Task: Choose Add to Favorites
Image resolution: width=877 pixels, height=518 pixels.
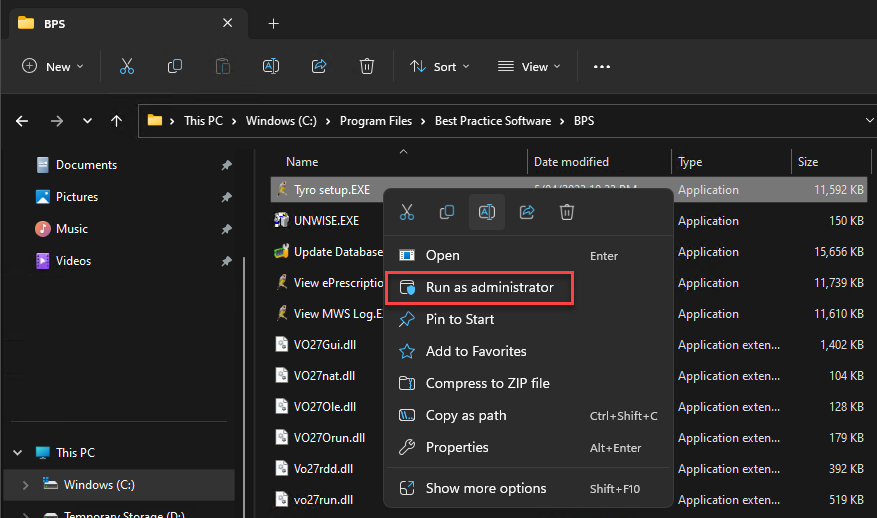Action: point(528,351)
